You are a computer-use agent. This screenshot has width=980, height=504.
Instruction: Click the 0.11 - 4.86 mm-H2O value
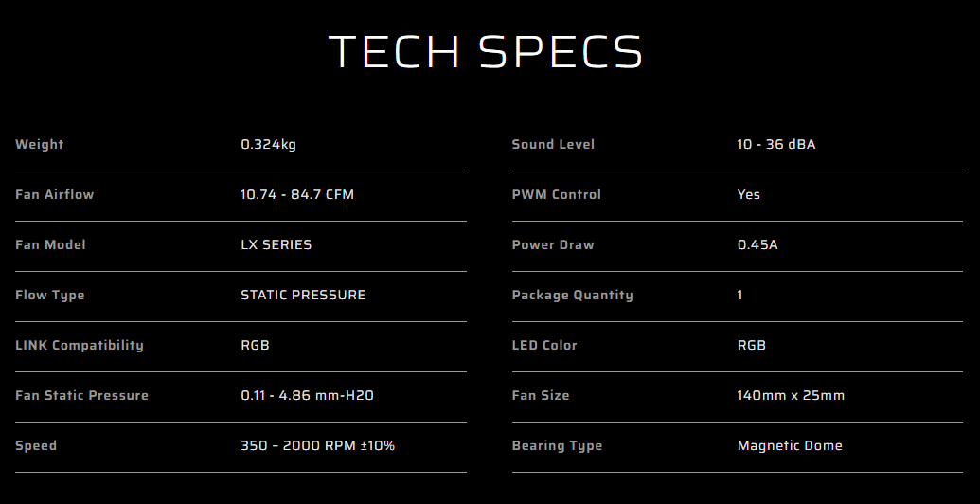(307, 395)
